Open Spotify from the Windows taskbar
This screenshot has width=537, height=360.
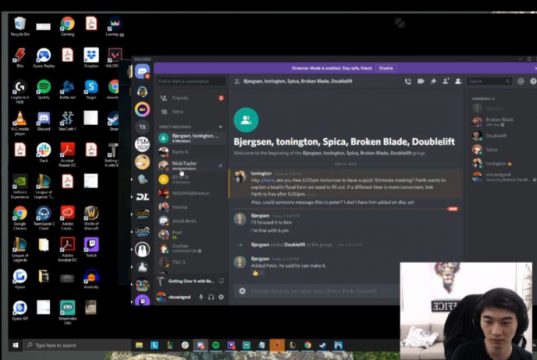[216, 345]
